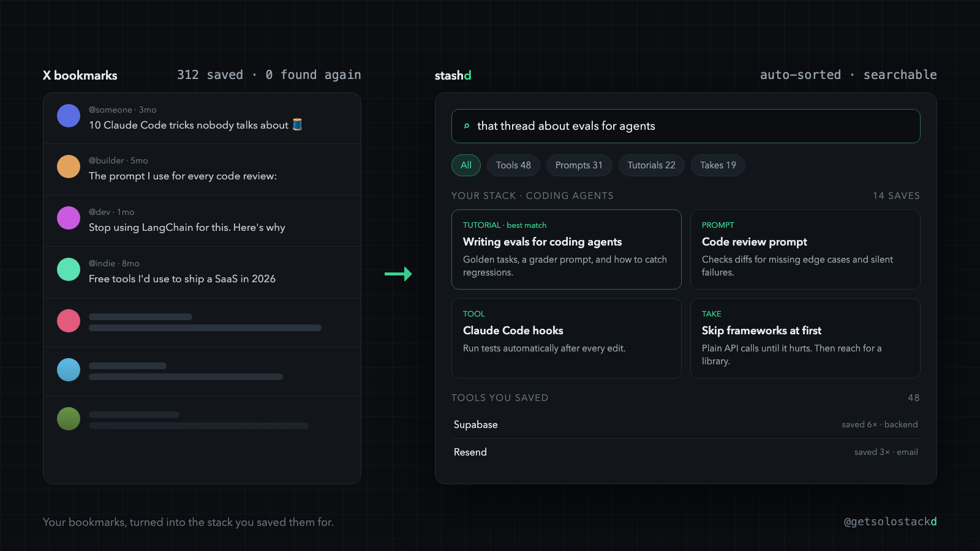
Task: Open the Writing evals for coding agents card
Action: coord(567,249)
